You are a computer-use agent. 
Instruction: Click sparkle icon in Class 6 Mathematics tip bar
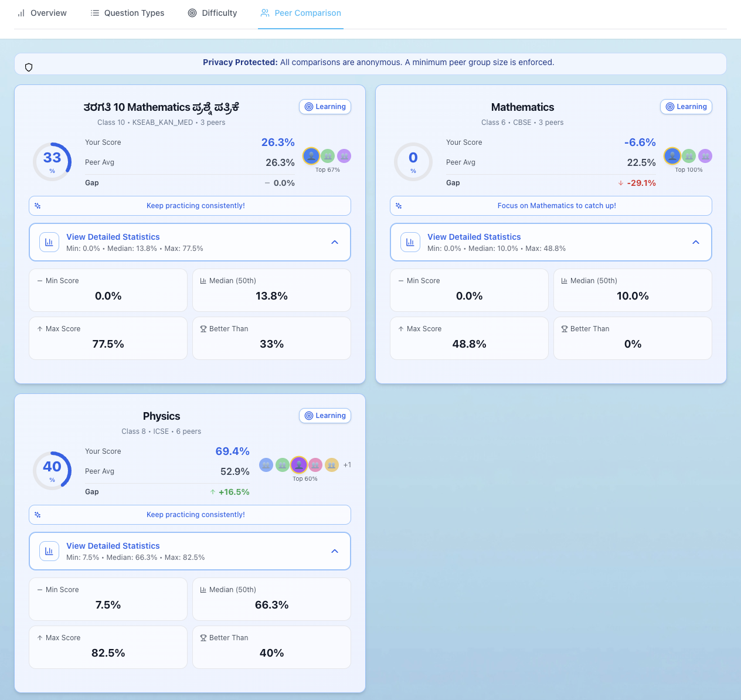pyautogui.click(x=399, y=206)
